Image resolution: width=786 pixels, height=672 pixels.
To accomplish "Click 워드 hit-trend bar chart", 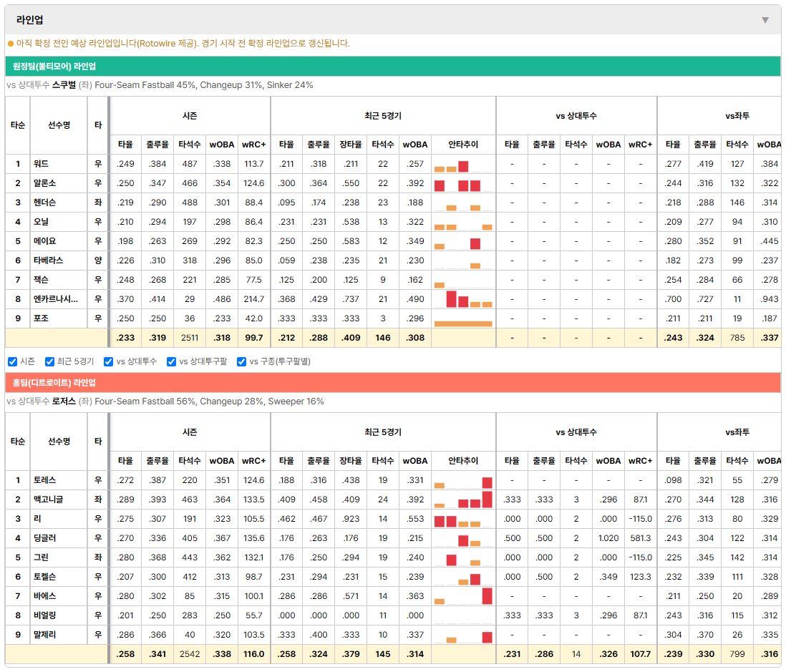I will click(463, 165).
